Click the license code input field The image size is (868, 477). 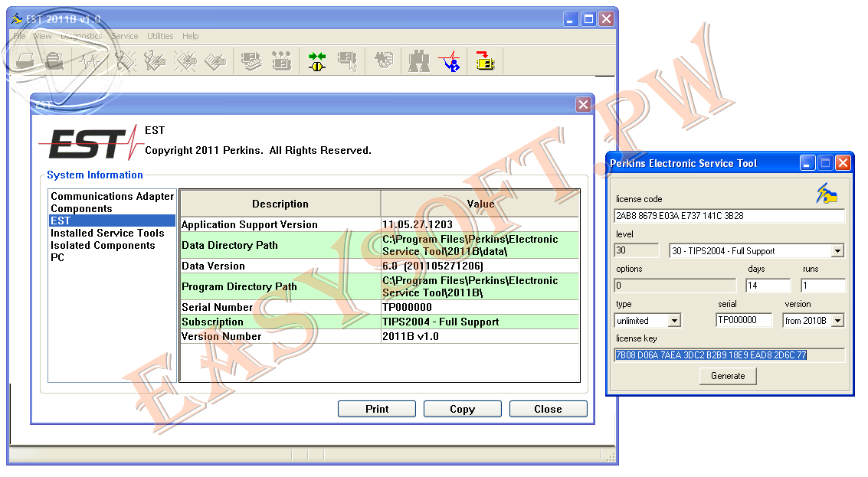pyautogui.click(x=729, y=216)
